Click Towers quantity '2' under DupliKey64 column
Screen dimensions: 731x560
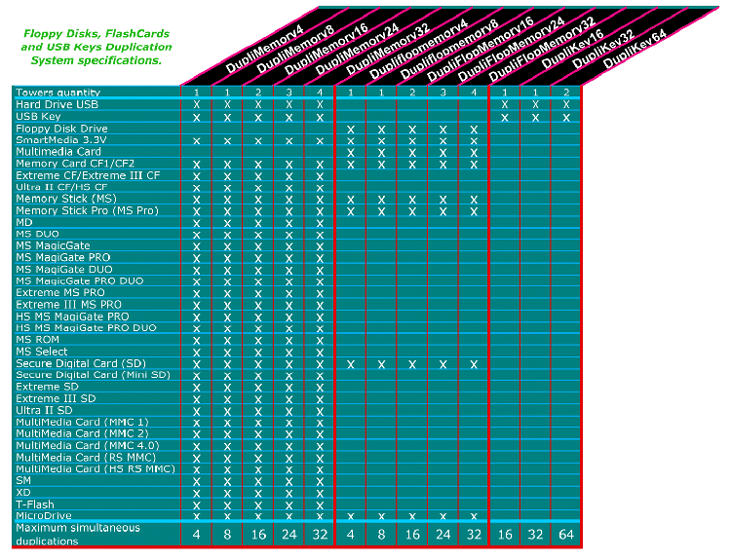point(566,93)
